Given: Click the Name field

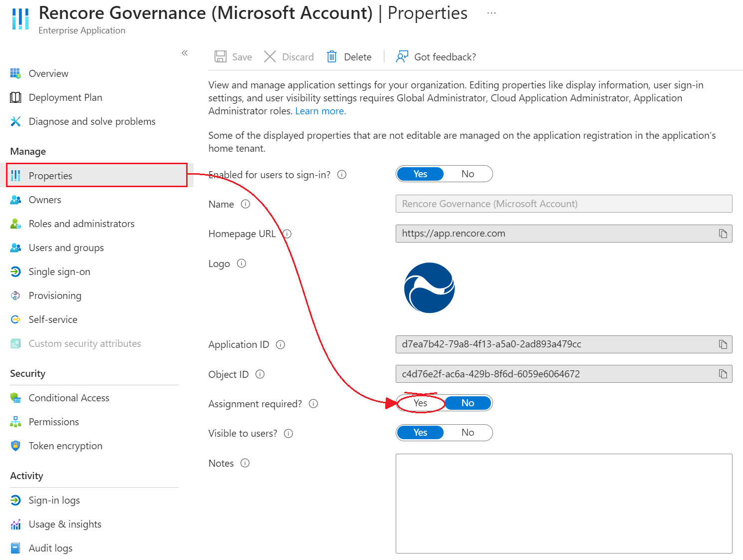Looking at the screenshot, I should point(564,204).
